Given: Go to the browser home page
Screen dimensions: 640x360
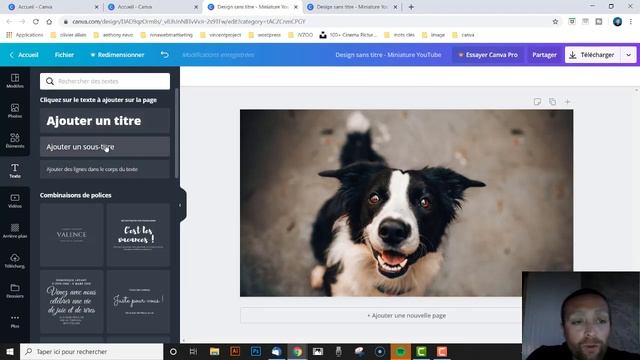Looking at the screenshot, I should coord(49,22).
